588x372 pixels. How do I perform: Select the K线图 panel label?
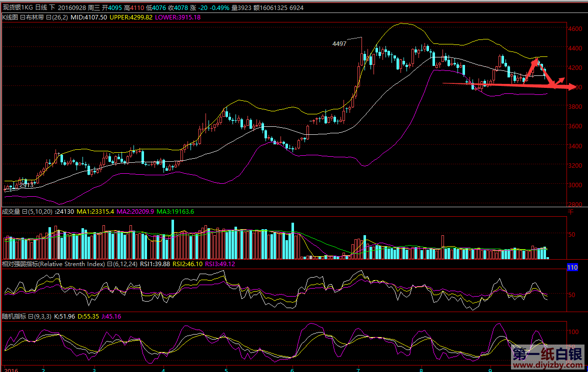point(10,17)
